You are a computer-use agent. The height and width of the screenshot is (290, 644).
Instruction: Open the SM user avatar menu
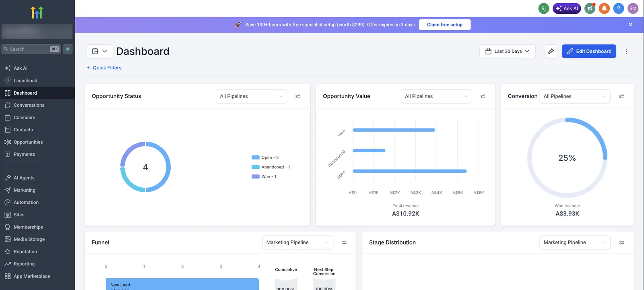click(x=633, y=8)
